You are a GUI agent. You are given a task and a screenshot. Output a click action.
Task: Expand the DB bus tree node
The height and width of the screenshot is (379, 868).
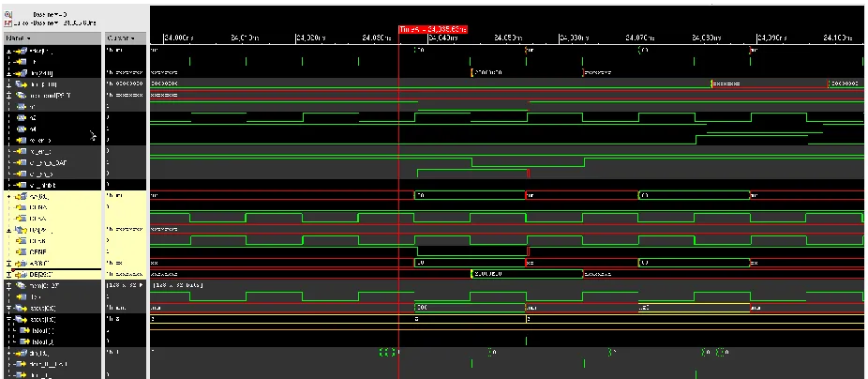(8, 274)
